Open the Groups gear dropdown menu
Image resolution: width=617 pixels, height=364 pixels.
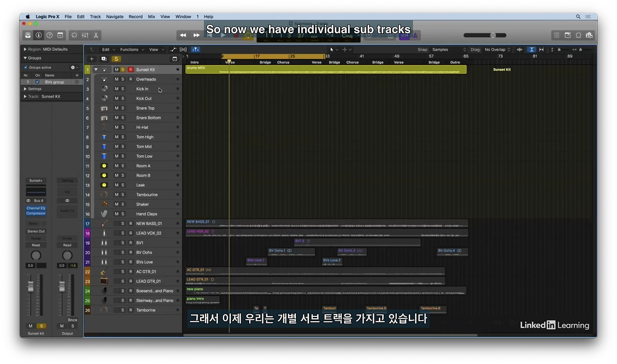coord(74,67)
